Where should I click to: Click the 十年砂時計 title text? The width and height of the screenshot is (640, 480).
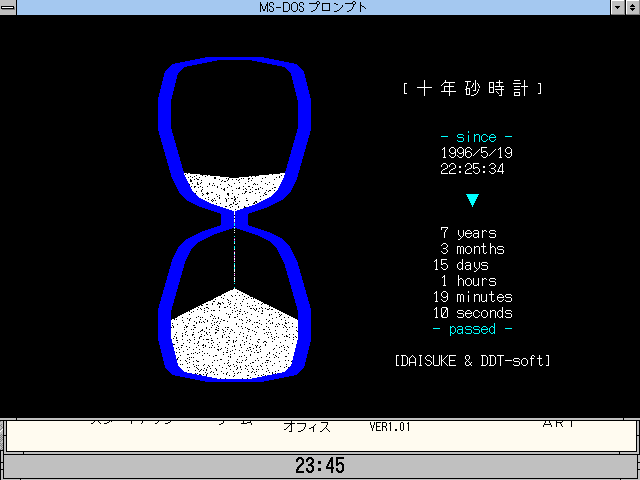pos(472,88)
